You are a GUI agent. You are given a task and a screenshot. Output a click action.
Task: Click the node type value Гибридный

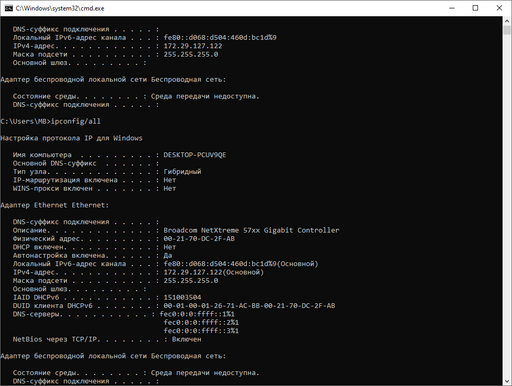coord(182,172)
